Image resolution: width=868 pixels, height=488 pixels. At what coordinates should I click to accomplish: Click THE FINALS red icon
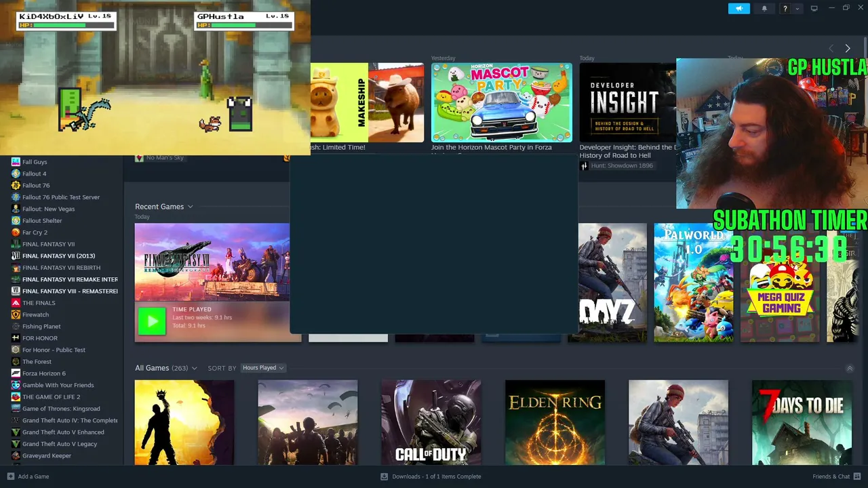(x=16, y=303)
